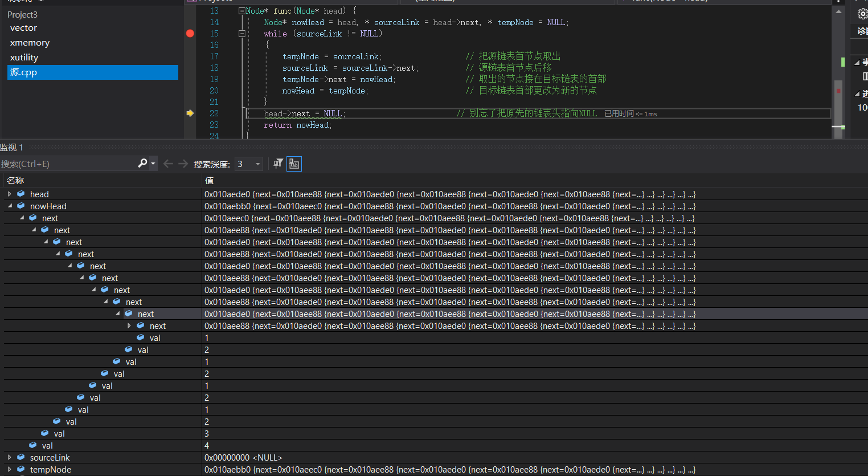The width and height of the screenshot is (868, 476).
Task: Click the comment 目标链表首部更改为新的节点
Action: click(531, 90)
